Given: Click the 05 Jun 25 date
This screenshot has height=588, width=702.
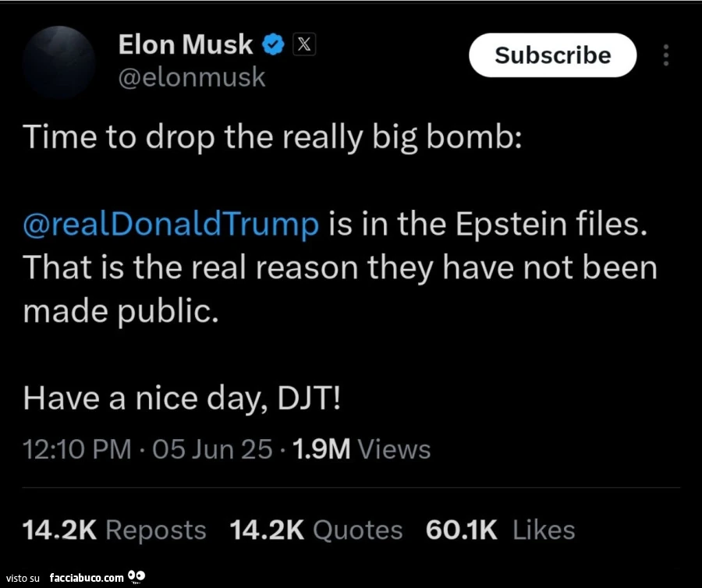Looking at the screenshot, I should [212, 449].
